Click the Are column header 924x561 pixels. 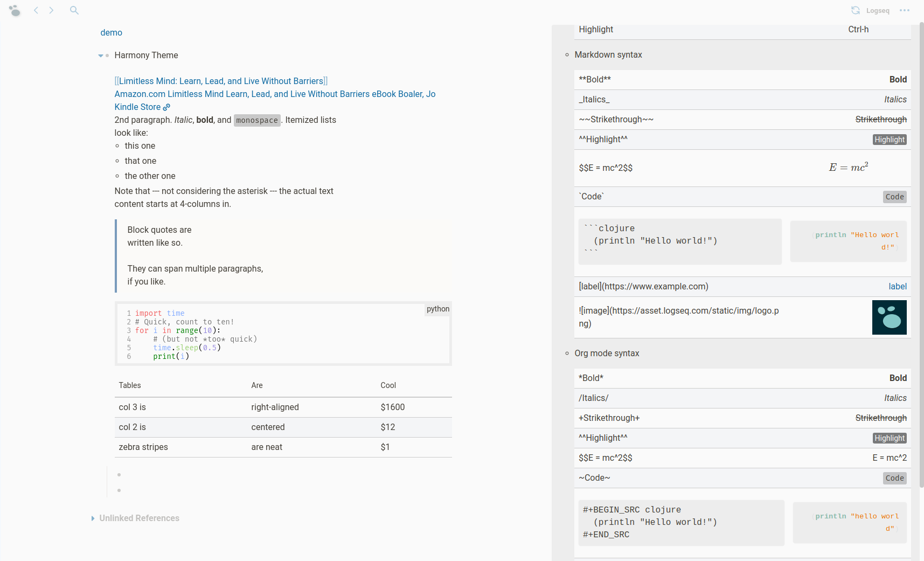(257, 385)
